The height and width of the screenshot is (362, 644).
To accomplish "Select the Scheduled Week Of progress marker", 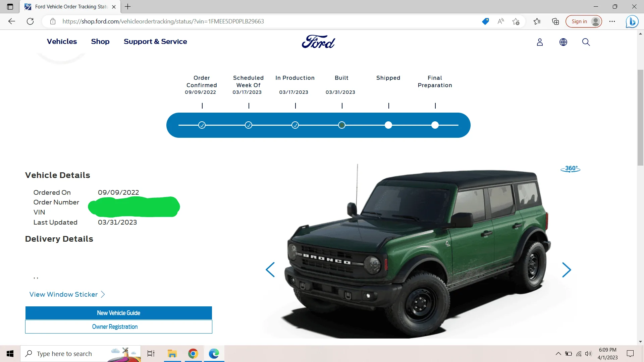I will click(x=249, y=125).
